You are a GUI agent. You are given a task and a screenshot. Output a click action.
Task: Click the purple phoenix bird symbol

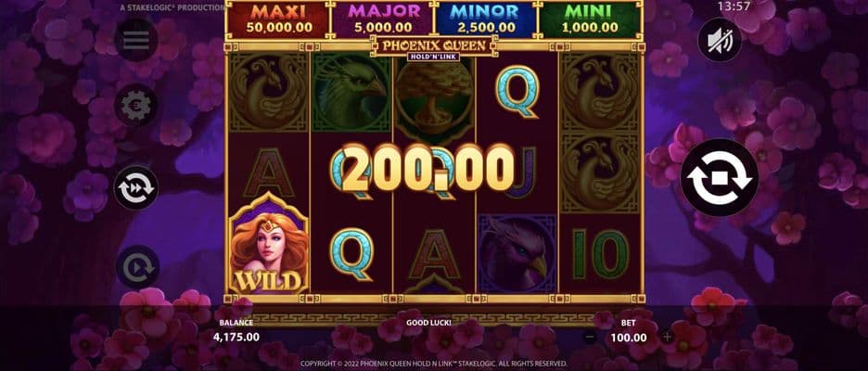coord(517,253)
